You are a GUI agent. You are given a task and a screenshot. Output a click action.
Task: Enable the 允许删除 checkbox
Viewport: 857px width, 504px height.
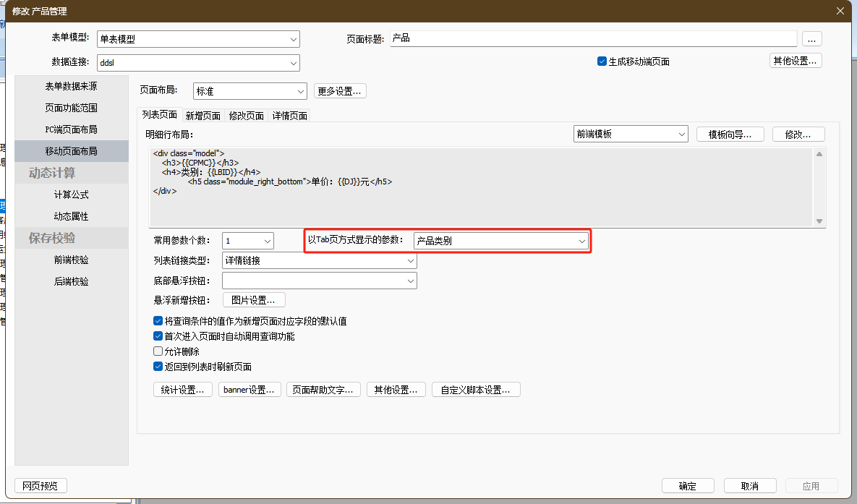tap(158, 351)
